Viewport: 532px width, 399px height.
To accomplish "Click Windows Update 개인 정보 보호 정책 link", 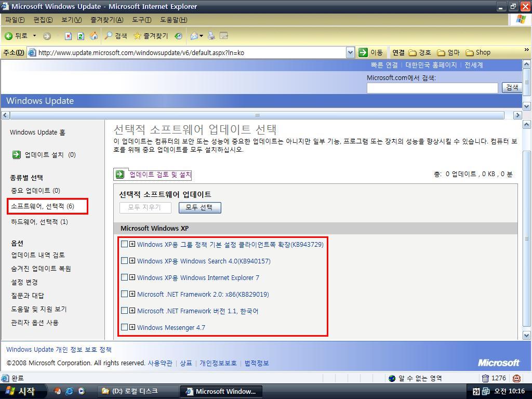I will 59,350.
